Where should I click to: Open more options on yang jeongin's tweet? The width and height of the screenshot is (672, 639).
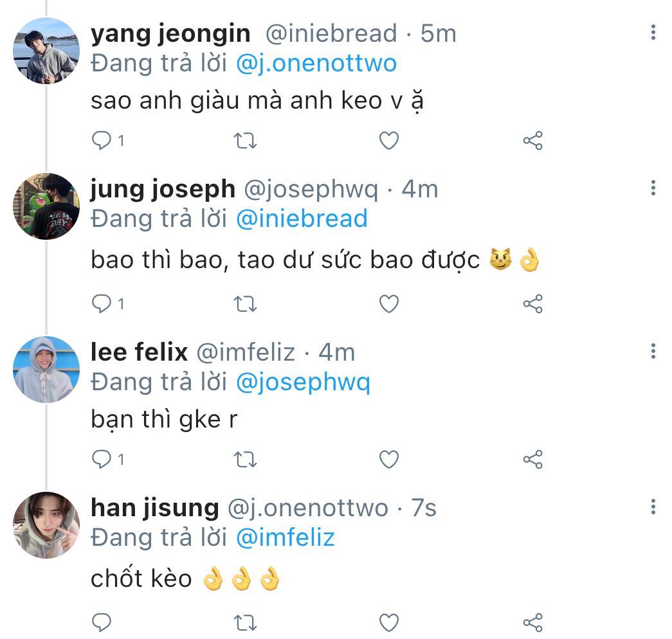click(x=653, y=32)
